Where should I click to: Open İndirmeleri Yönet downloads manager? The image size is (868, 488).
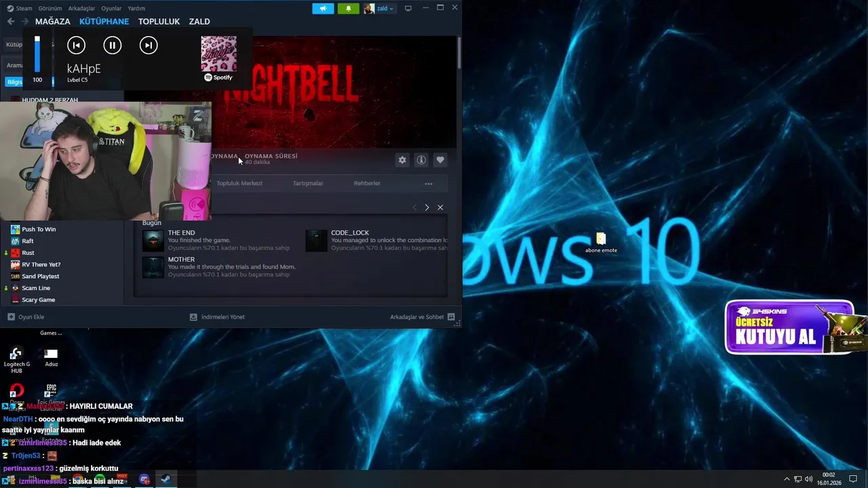[x=217, y=317]
